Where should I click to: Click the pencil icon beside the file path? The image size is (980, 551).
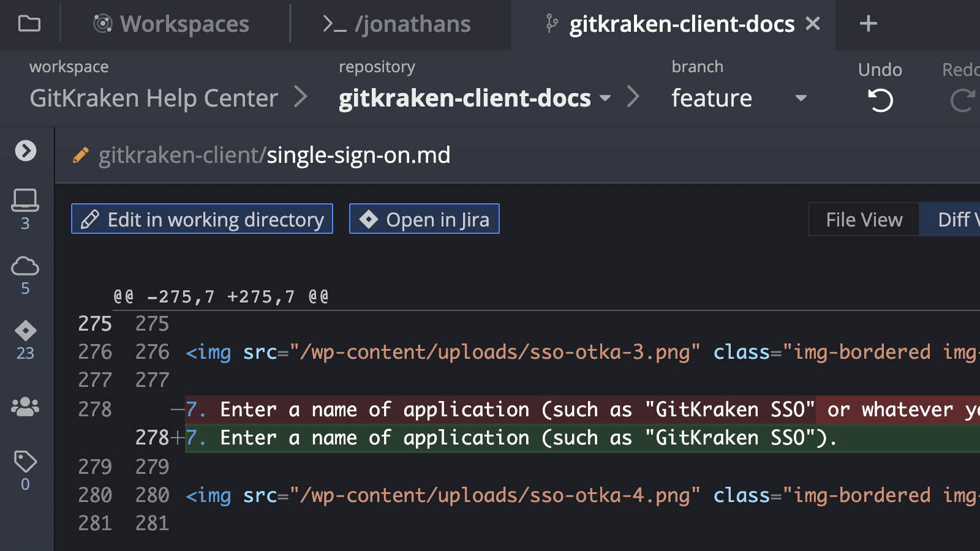coord(81,155)
